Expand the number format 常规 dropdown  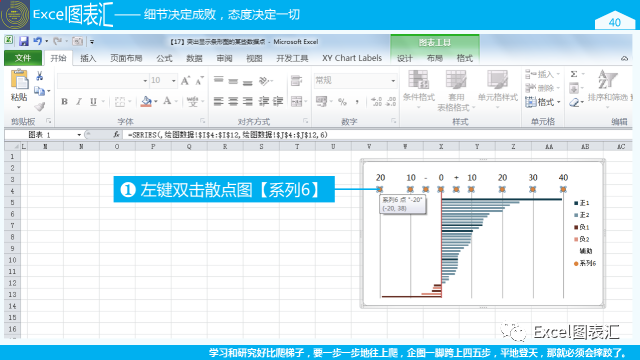click(393, 80)
